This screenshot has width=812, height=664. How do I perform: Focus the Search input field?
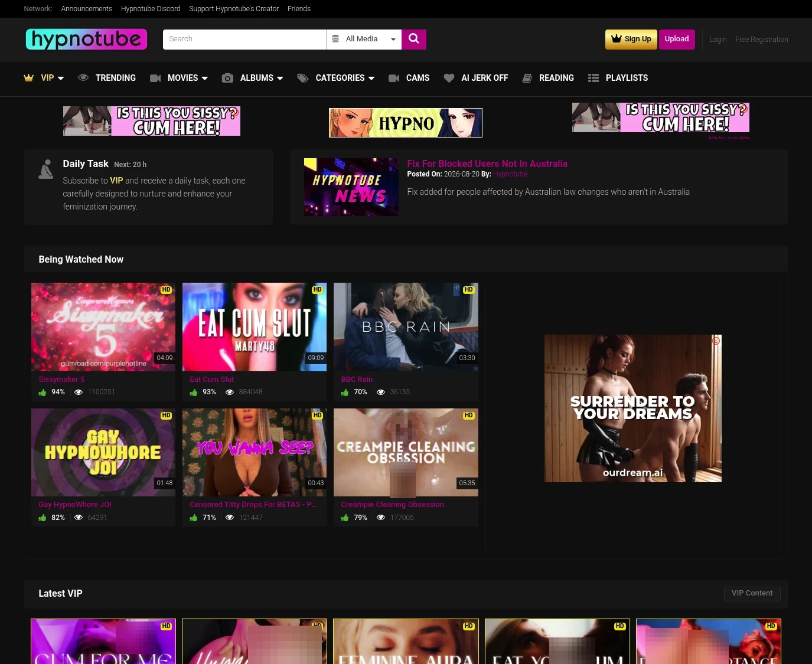(x=244, y=40)
